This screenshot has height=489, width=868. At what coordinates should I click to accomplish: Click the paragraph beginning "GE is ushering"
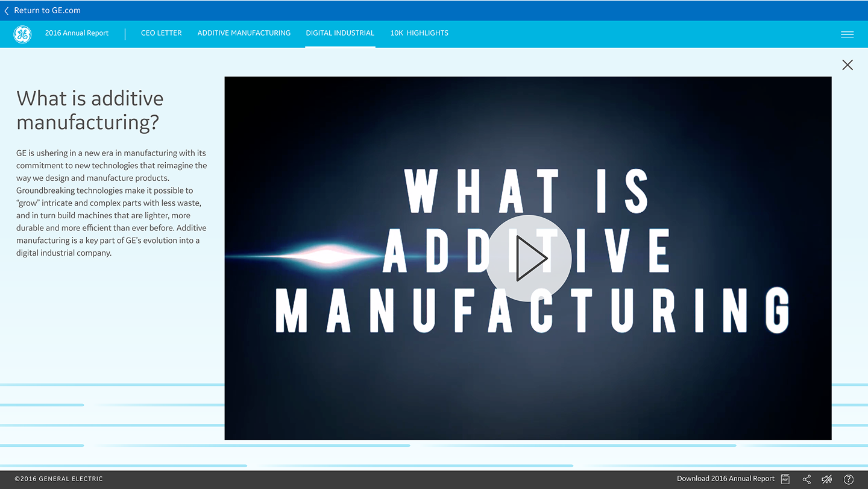click(112, 203)
